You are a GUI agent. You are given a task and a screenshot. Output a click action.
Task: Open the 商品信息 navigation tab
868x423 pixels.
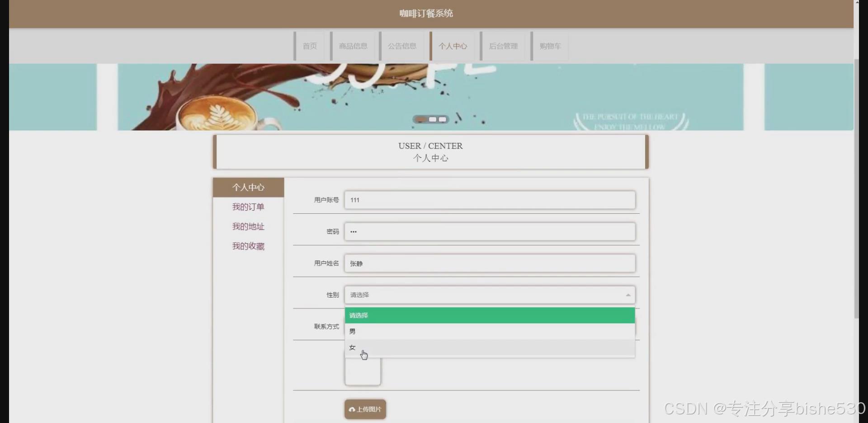click(x=354, y=46)
